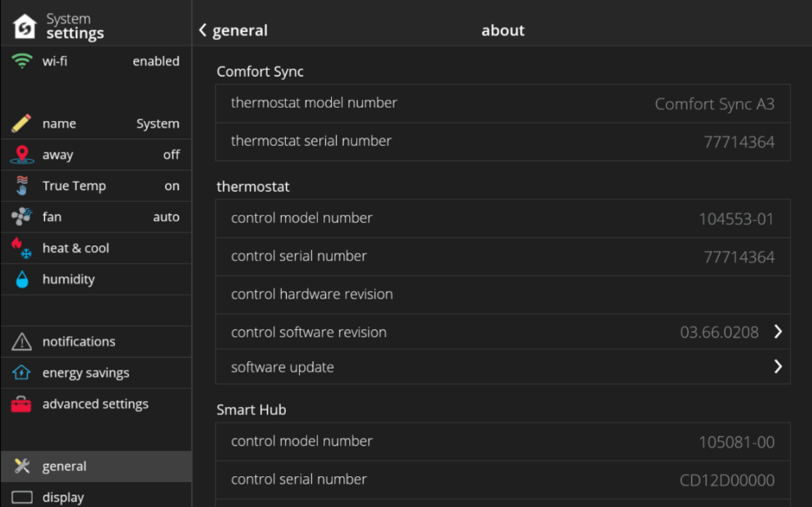This screenshot has height=507, width=812.
Task: Return to the general page
Action: [233, 30]
